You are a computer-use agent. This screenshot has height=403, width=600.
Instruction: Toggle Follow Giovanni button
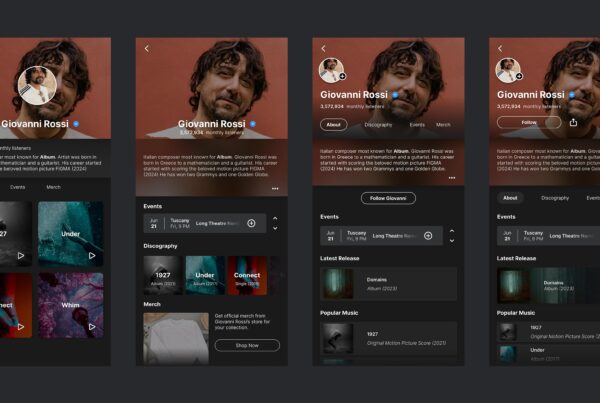pyautogui.click(x=388, y=198)
